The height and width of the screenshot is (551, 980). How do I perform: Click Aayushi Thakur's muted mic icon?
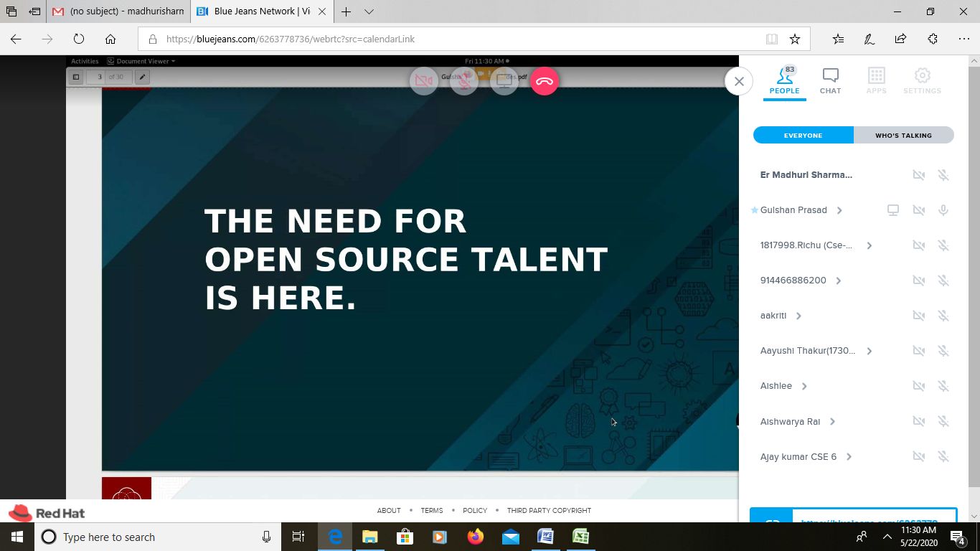click(943, 351)
